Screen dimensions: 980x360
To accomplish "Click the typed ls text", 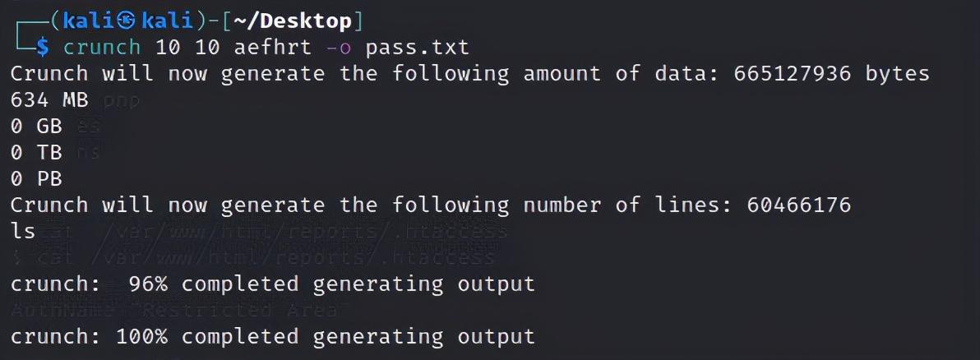I will (x=23, y=231).
